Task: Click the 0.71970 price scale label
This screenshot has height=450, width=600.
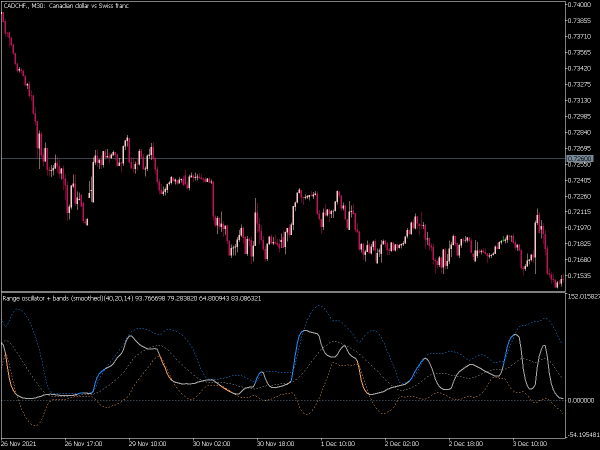Action: (580, 228)
